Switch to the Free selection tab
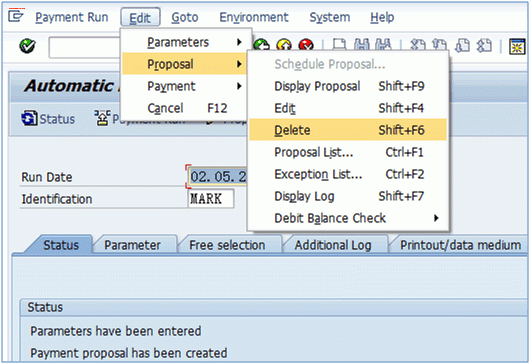 tap(227, 244)
